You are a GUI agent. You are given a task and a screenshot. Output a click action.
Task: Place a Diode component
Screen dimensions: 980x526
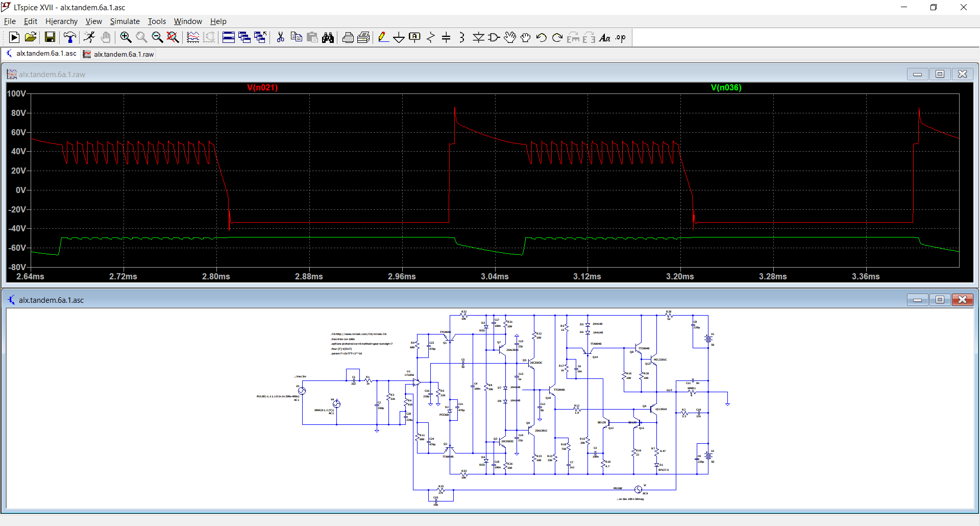click(478, 37)
